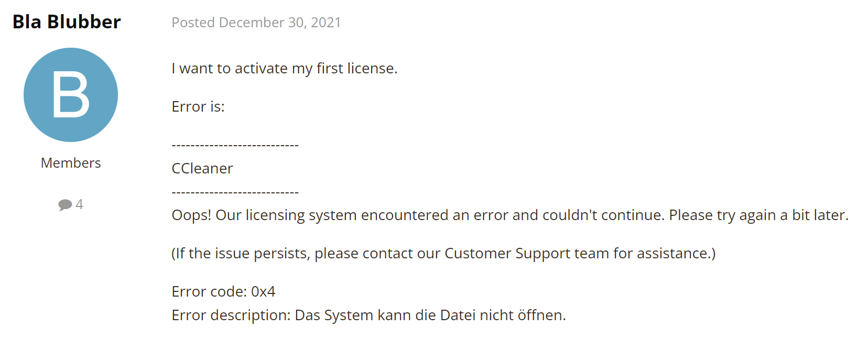Click the 'Error is:' text line
Image resolution: width=868 pixels, height=338 pixels.
click(x=198, y=107)
